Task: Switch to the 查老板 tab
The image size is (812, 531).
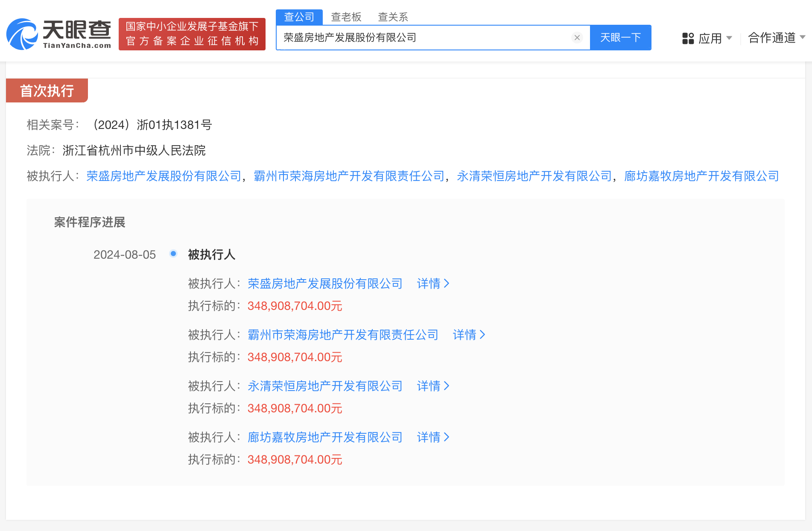Action: tap(346, 17)
